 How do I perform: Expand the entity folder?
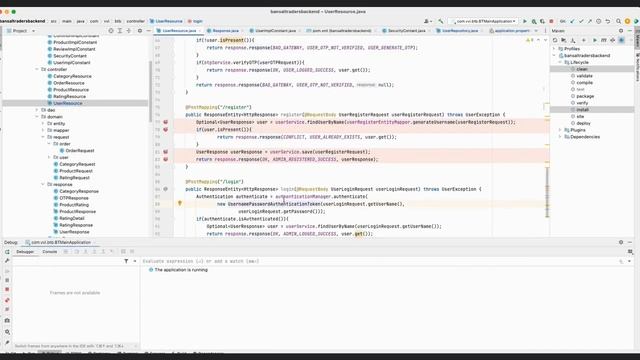point(43,124)
